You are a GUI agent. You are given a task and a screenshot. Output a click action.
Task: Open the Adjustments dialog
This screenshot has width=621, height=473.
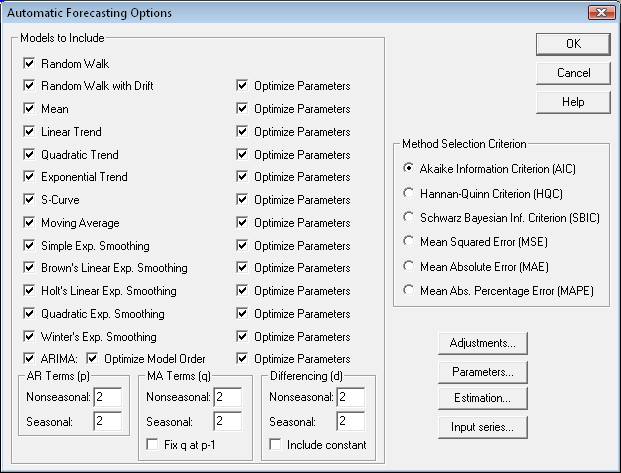pyautogui.click(x=482, y=343)
